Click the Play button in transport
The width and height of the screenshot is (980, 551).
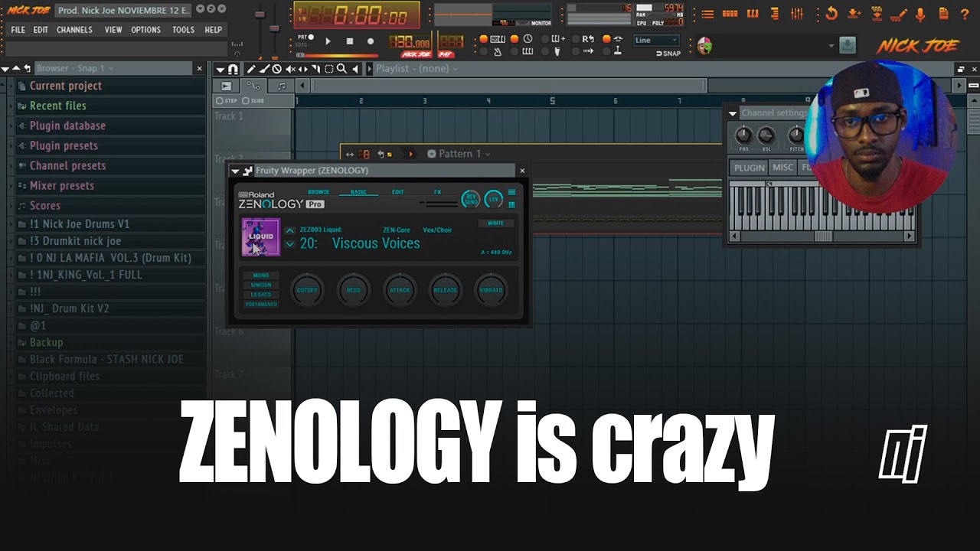click(x=328, y=41)
